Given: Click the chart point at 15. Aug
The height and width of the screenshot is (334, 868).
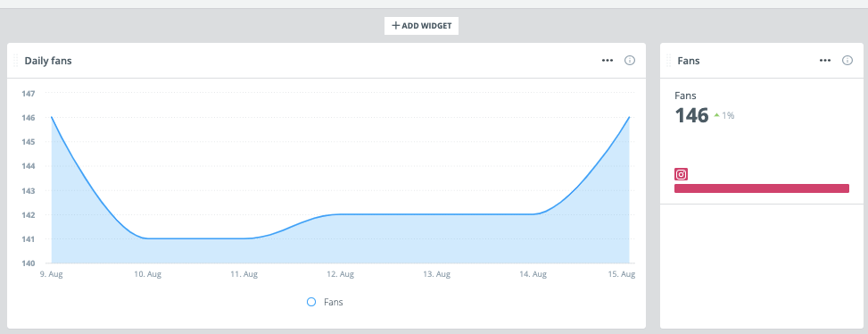Looking at the screenshot, I should coord(629,117).
